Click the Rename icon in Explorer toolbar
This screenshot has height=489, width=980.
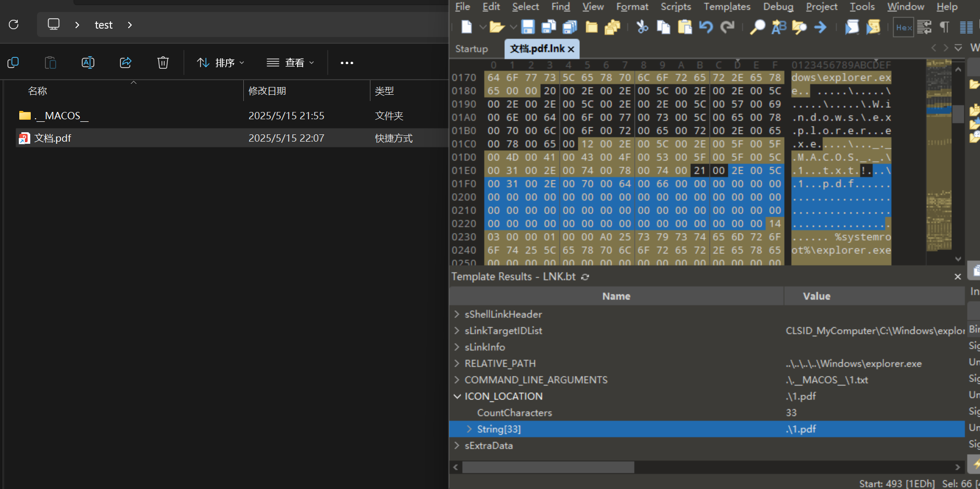click(88, 63)
